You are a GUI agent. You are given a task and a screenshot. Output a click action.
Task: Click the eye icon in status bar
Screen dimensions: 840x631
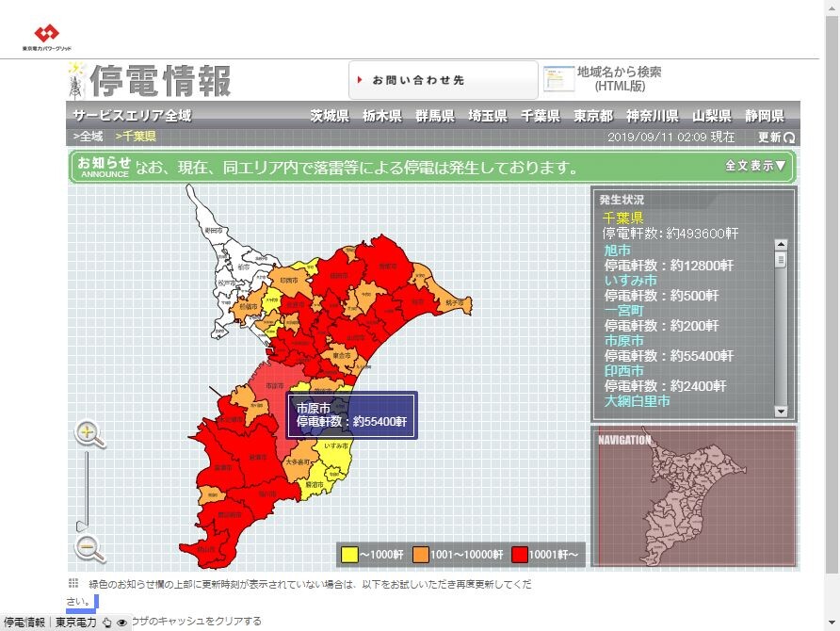(x=121, y=623)
